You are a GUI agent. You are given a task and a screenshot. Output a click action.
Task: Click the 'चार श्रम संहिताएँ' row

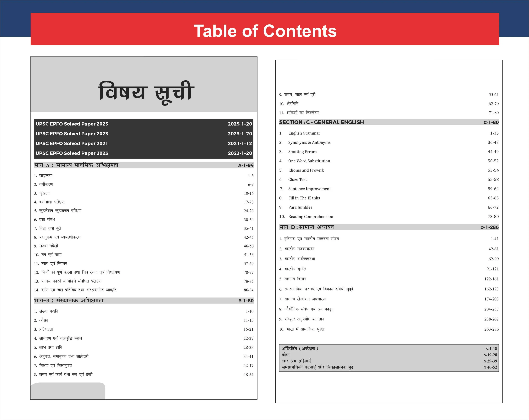point(389,361)
